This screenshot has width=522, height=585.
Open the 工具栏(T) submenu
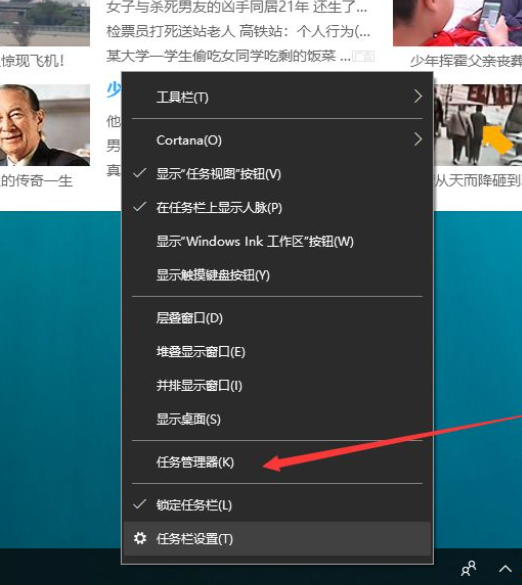coord(277,97)
